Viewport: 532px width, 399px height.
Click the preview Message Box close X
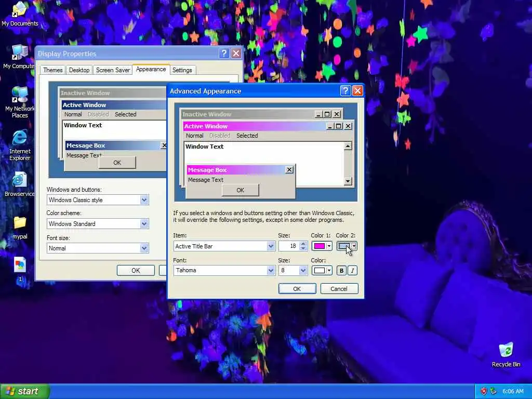tap(289, 170)
